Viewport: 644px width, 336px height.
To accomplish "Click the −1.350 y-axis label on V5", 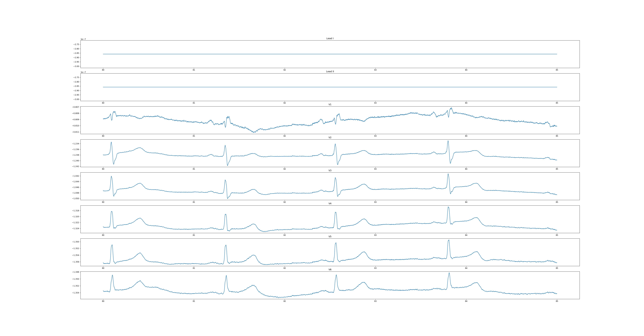I will pos(76,242).
